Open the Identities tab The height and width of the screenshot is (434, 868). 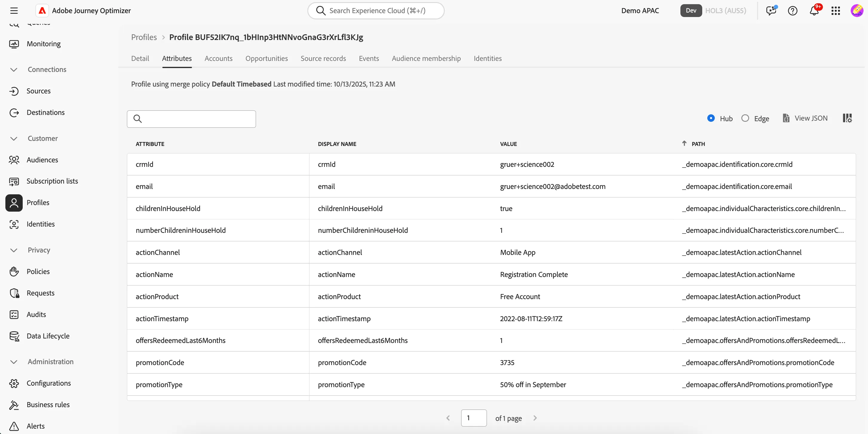(x=487, y=59)
